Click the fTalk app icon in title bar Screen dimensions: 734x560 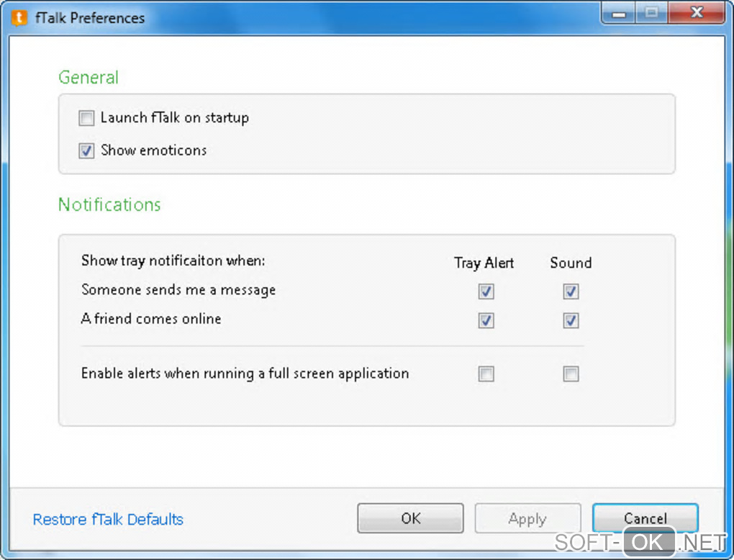[19, 18]
